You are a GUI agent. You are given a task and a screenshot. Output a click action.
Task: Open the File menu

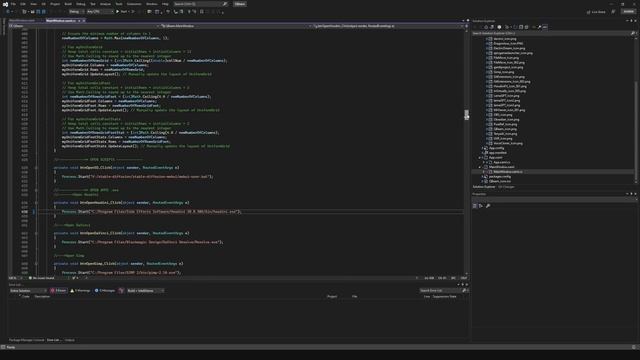13,4
